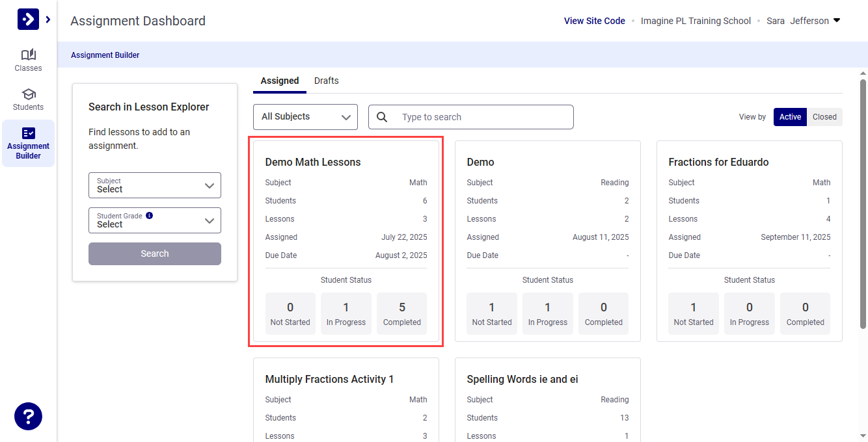Switch view to Closed assignments

point(824,117)
